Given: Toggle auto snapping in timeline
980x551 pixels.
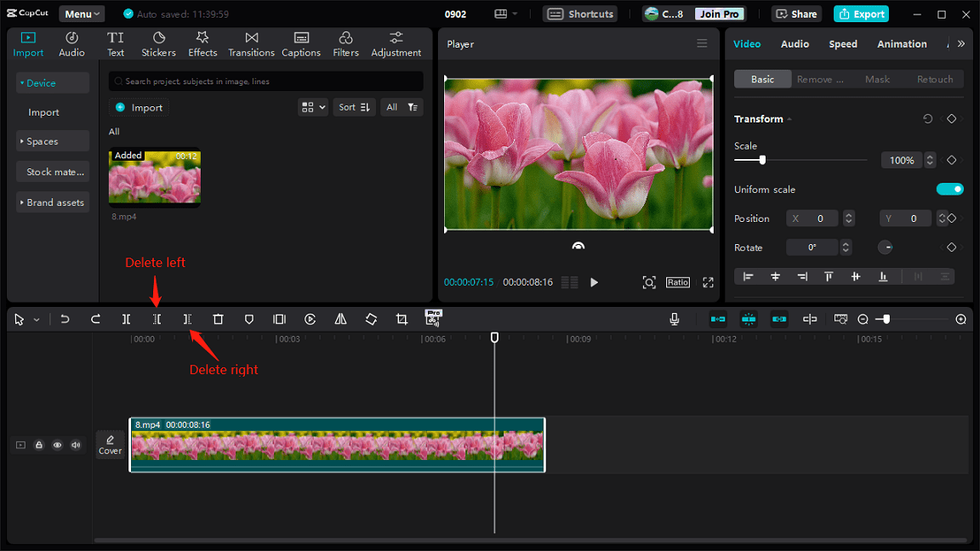Looking at the screenshot, I should [749, 319].
